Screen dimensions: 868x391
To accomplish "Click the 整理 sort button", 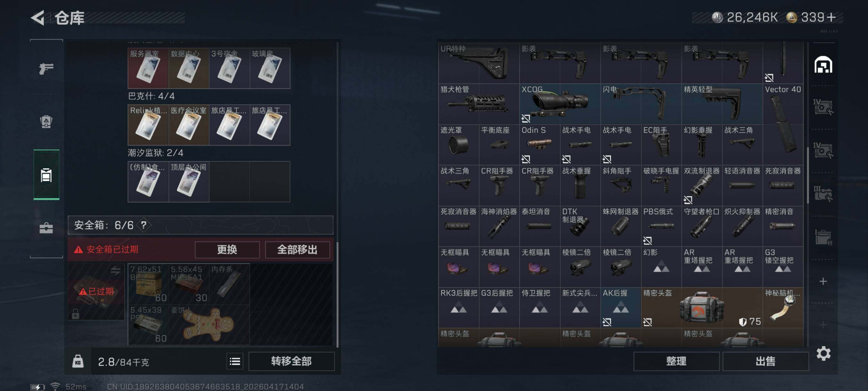I will coord(676,361).
